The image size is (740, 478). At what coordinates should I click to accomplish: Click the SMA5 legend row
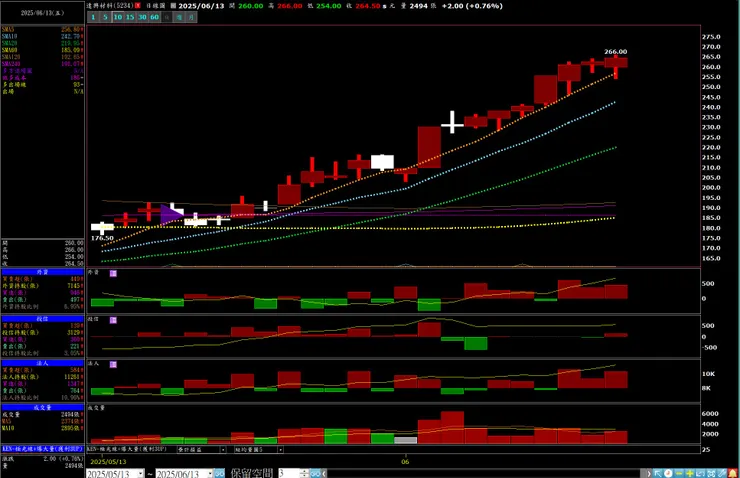tap(42, 29)
